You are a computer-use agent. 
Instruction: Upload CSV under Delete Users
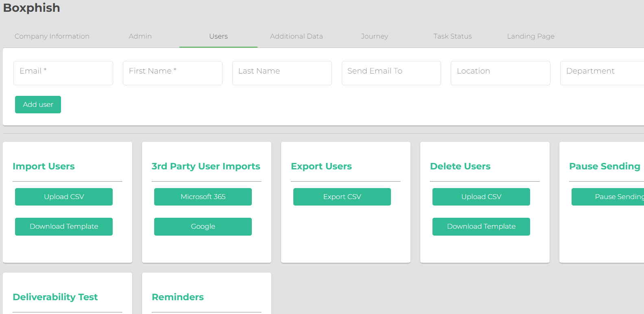coord(481,197)
